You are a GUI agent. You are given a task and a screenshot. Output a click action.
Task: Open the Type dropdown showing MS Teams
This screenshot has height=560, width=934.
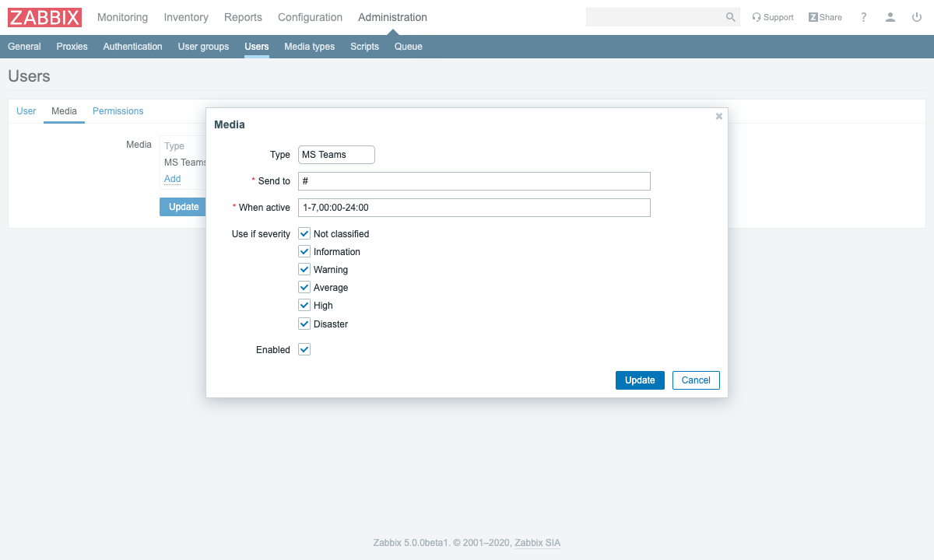[x=336, y=155]
